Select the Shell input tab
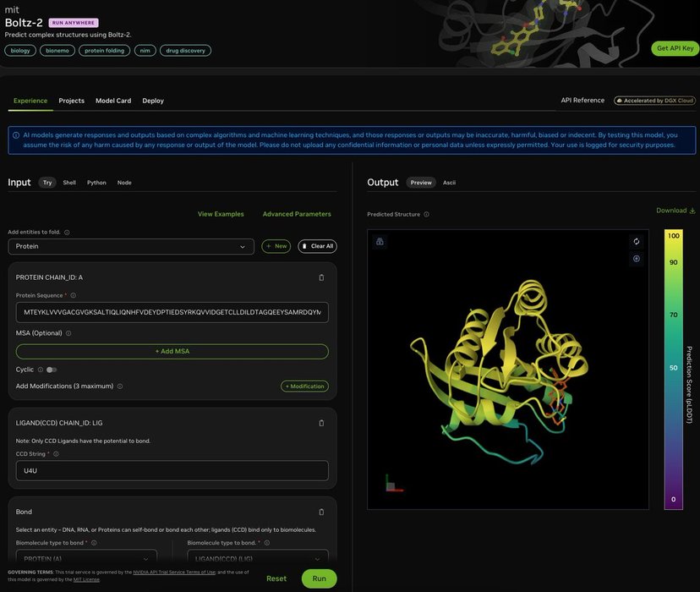This screenshot has width=700, height=592. (x=69, y=183)
